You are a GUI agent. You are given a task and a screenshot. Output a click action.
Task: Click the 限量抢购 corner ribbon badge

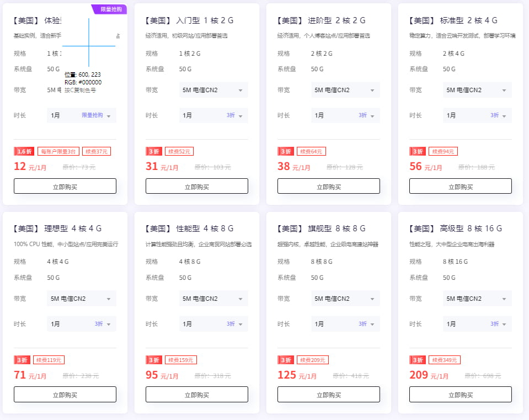tap(111, 9)
